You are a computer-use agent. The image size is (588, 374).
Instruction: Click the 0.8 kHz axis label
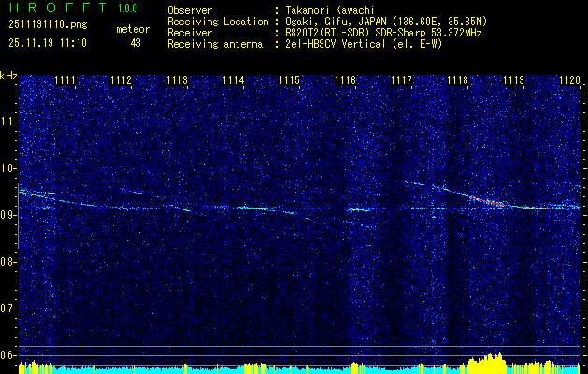7,262
